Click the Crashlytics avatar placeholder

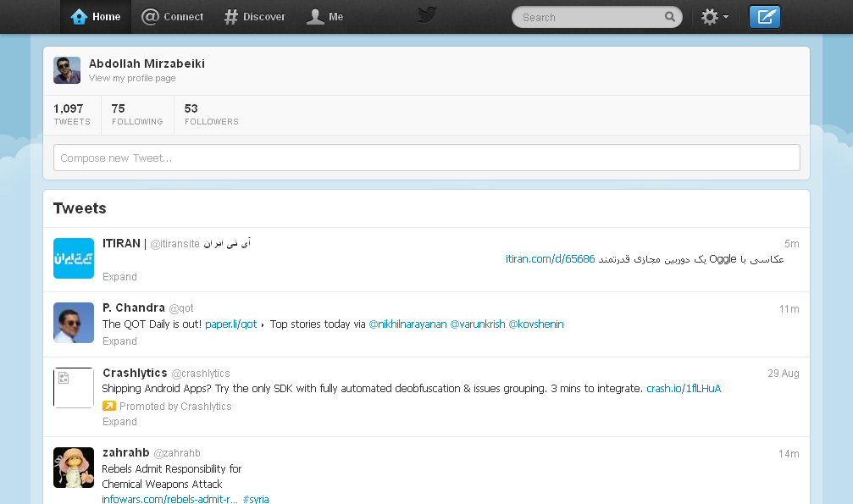pos(74,387)
